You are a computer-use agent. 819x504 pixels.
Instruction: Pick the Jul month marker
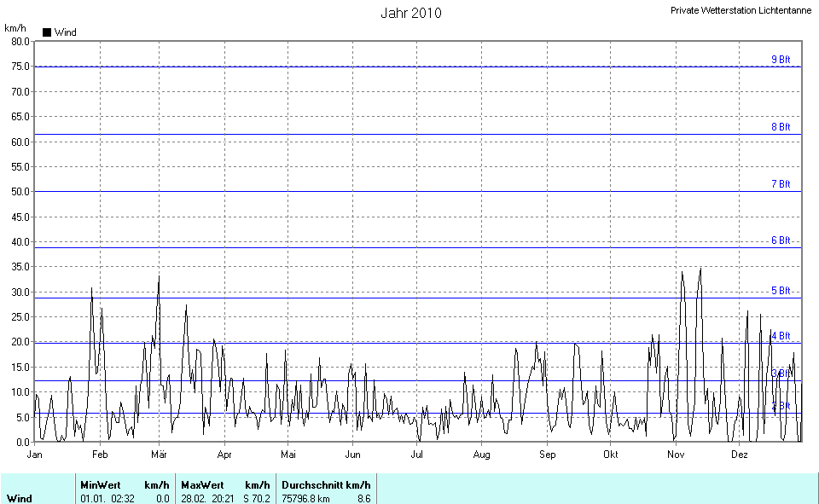coord(416,455)
